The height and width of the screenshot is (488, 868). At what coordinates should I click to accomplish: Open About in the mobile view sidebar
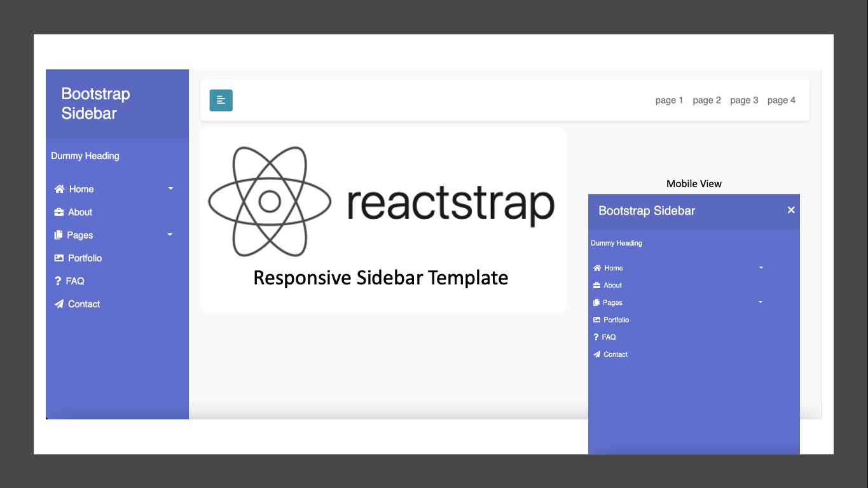[613, 285]
